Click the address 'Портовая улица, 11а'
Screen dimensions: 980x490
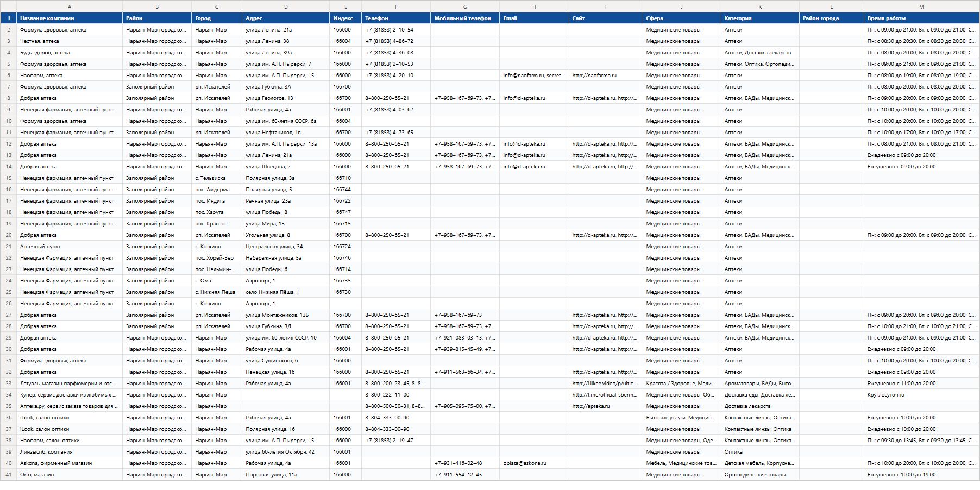286,475
